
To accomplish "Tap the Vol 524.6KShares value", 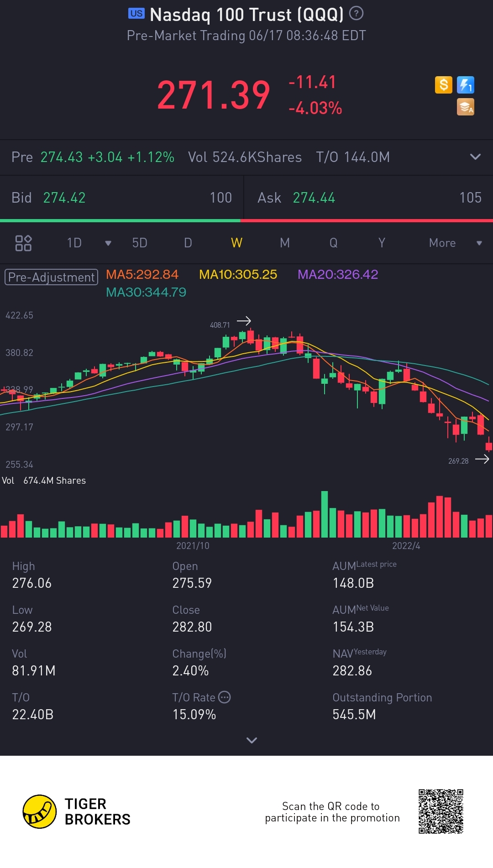I will [x=245, y=157].
